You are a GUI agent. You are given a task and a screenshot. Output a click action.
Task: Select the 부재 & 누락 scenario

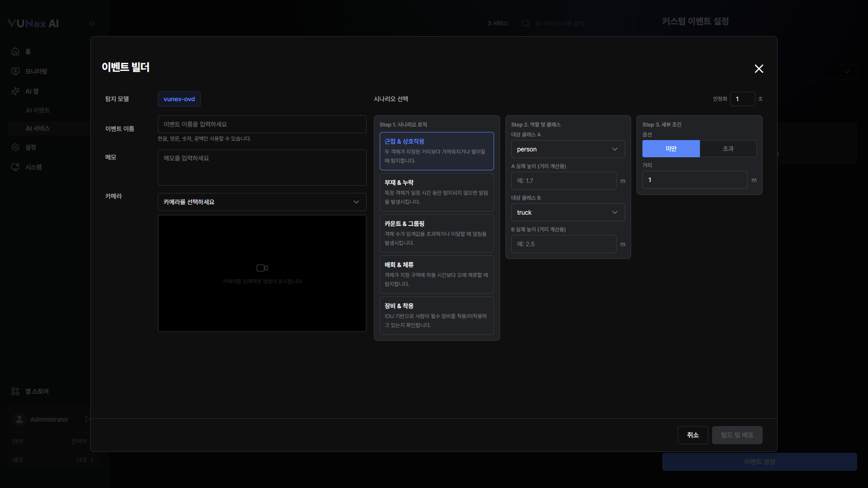[x=437, y=192]
